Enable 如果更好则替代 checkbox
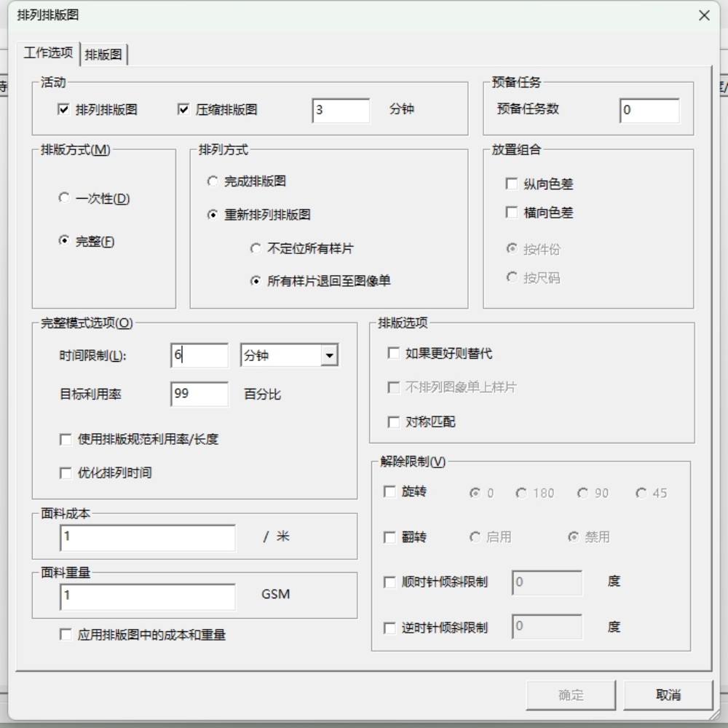The height and width of the screenshot is (728, 728). pyautogui.click(x=393, y=353)
